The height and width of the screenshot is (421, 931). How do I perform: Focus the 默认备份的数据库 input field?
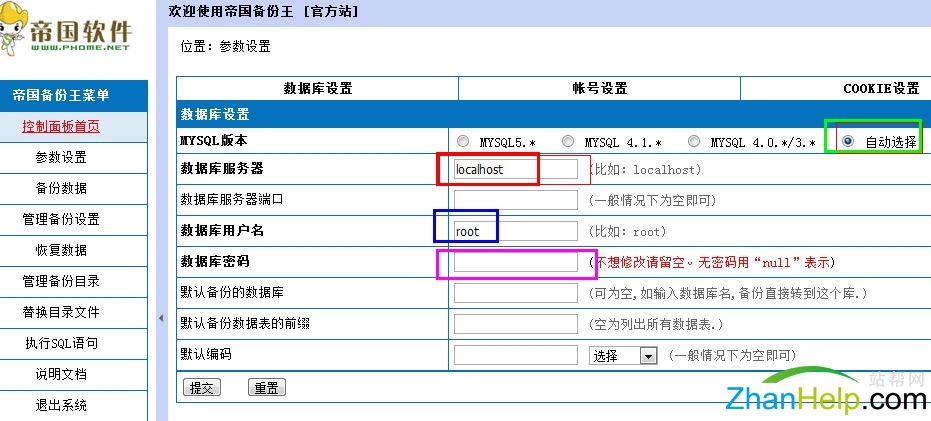point(515,293)
